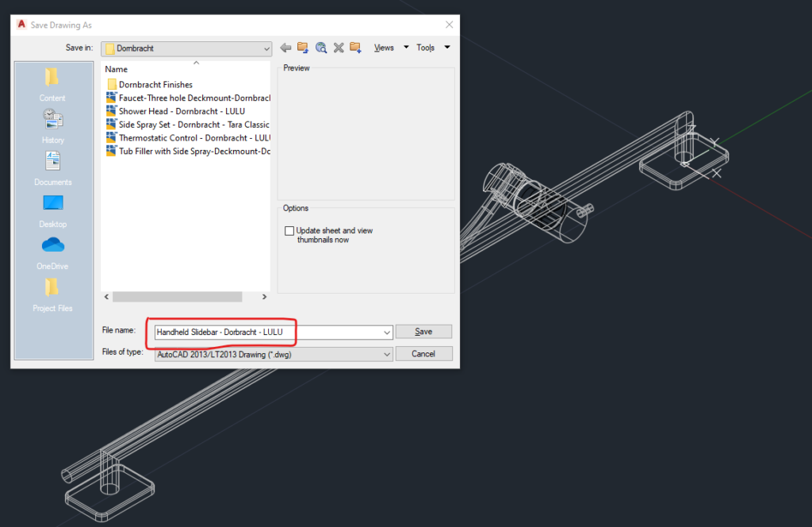Click the Delete (X) toolbar icon
Image resolution: width=812 pixels, height=527 pixels.
coord(339,48)
